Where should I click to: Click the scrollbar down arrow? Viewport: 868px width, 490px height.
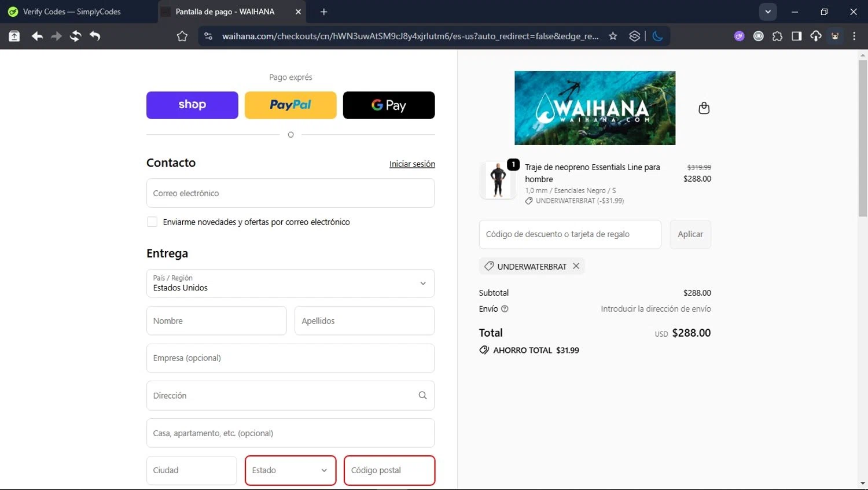coord(863,483)
